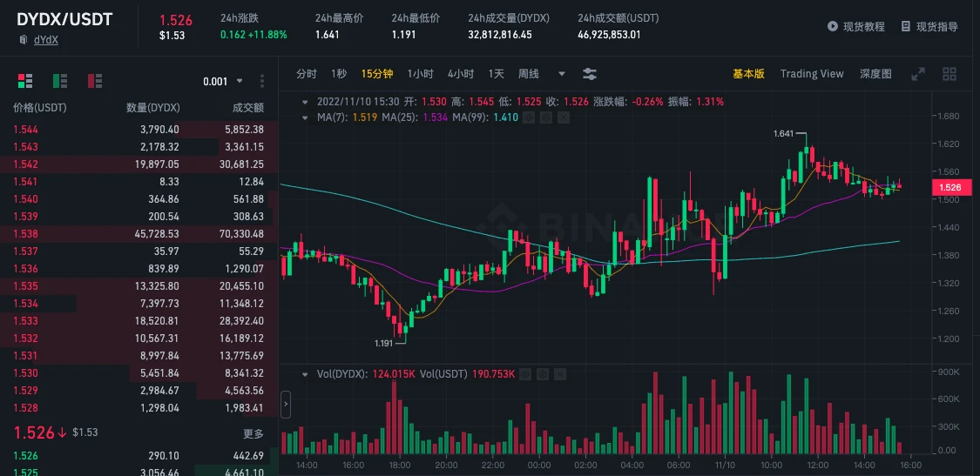Select the 4小时 interval

(x=461, y=74)
